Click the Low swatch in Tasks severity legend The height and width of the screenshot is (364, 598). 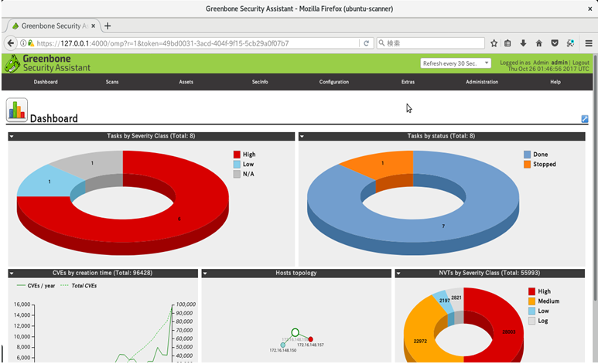(237, 165)
